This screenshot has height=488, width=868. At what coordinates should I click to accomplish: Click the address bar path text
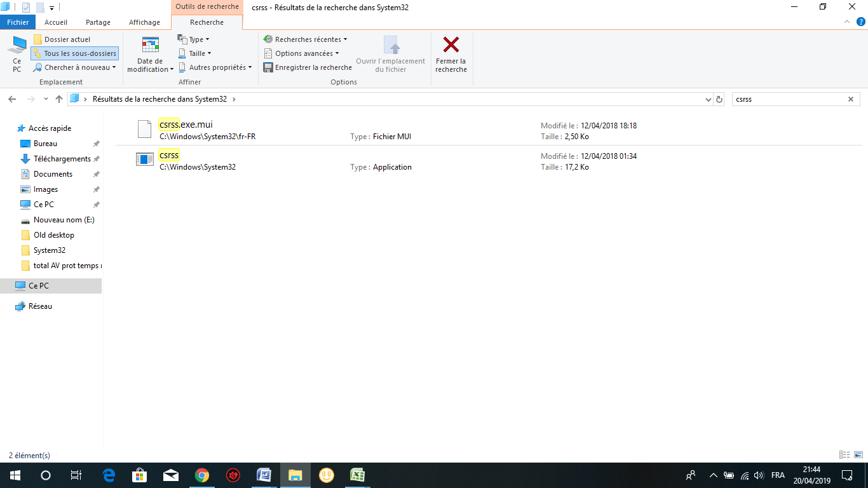coord(161,99)
